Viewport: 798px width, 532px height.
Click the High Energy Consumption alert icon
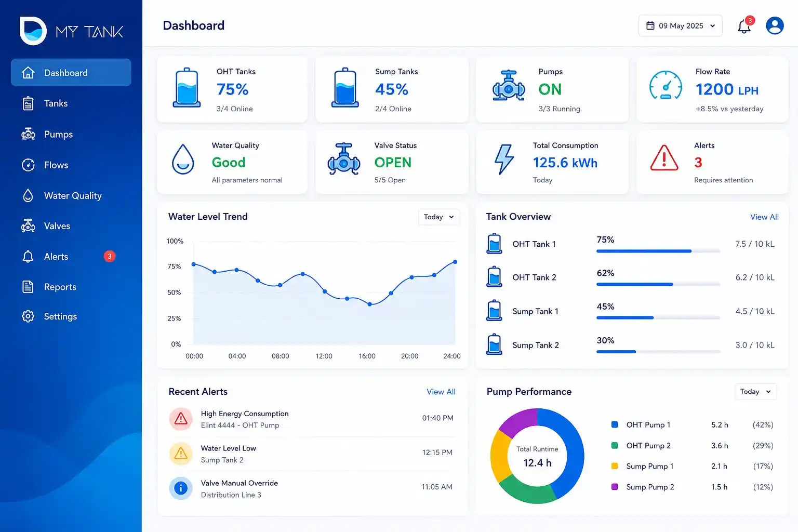[x=181, y=419]
